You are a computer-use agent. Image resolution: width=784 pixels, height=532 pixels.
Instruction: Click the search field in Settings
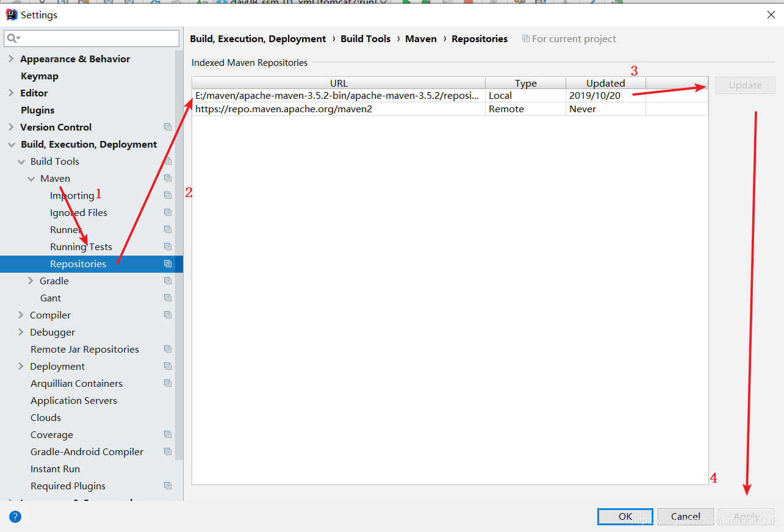tap(92, 38)
